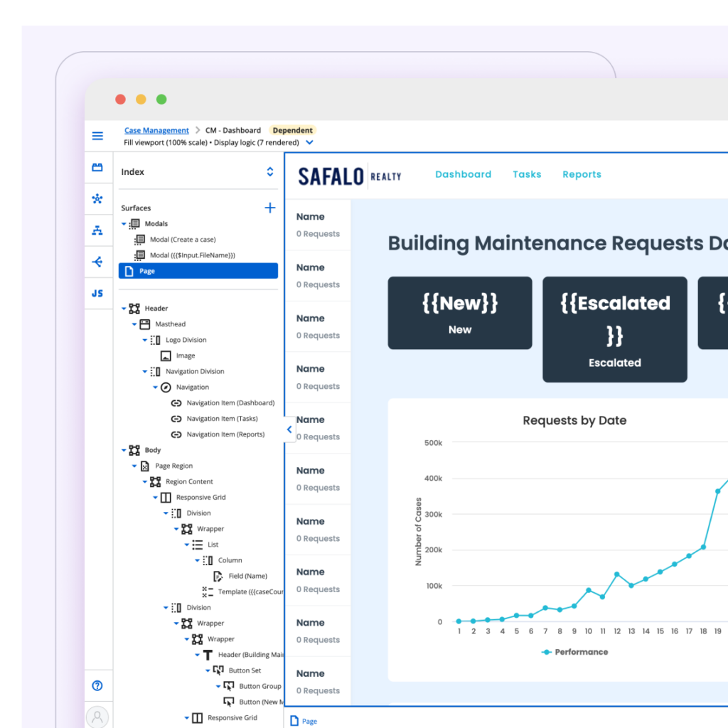Open the JS script panel
728x728 pixels.
click(x=97, y=294)
